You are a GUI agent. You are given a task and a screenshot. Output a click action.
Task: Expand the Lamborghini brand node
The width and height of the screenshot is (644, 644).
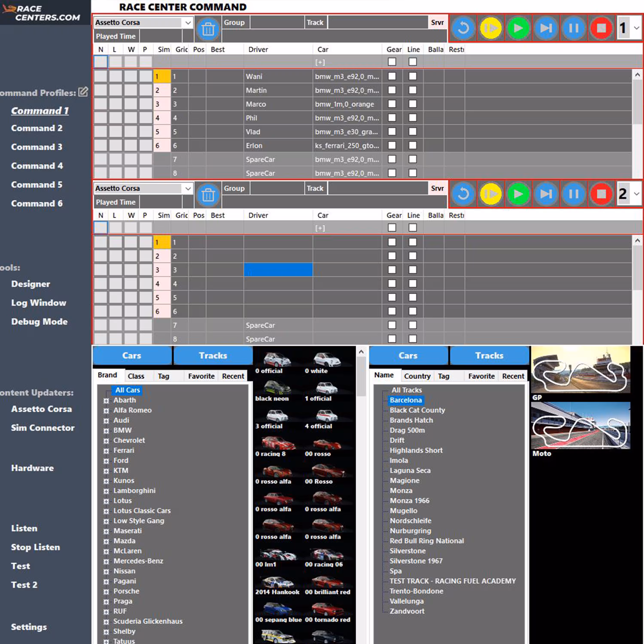[x=106, y=491]
